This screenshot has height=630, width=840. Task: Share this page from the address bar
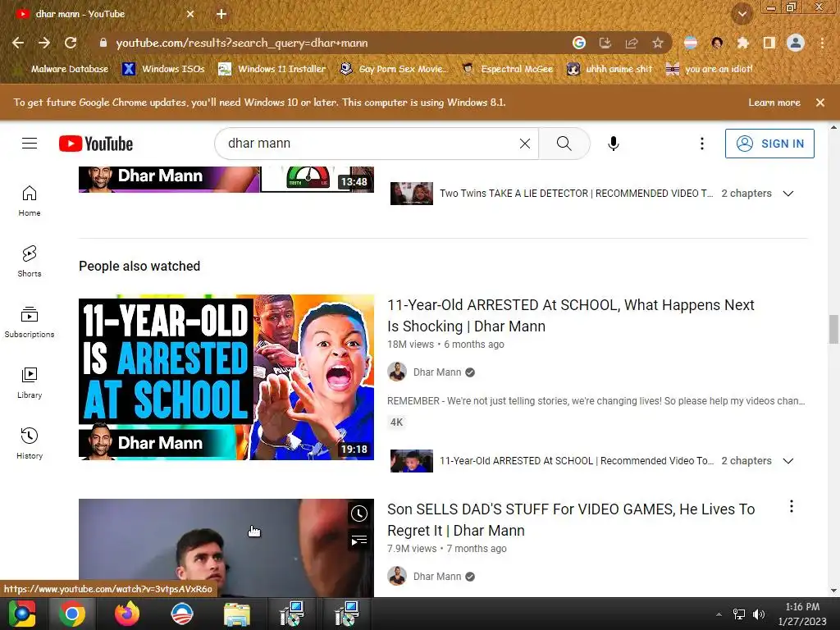pyautogui.click(x=632, y=43)
